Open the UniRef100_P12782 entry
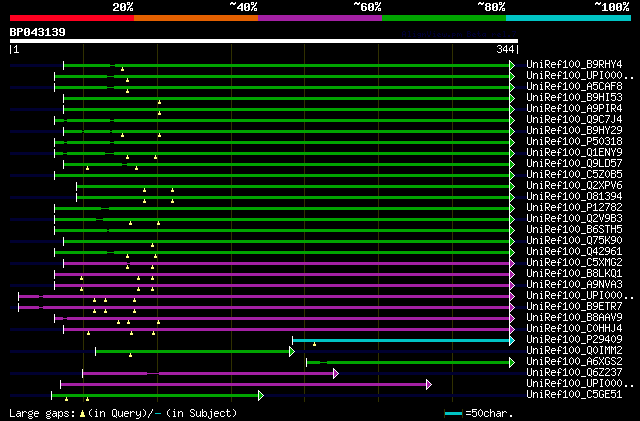This screenshot has height=421, width=640. [574, 207]
